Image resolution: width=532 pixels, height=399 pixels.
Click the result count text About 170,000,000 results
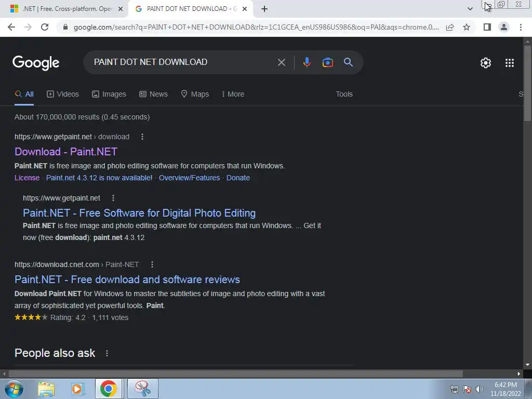coord(82,117)
